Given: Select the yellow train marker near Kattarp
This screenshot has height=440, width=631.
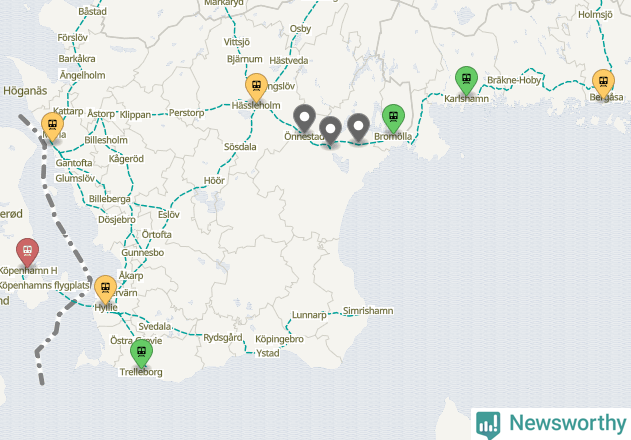Looking at the screenshot, I should (52, 126).
